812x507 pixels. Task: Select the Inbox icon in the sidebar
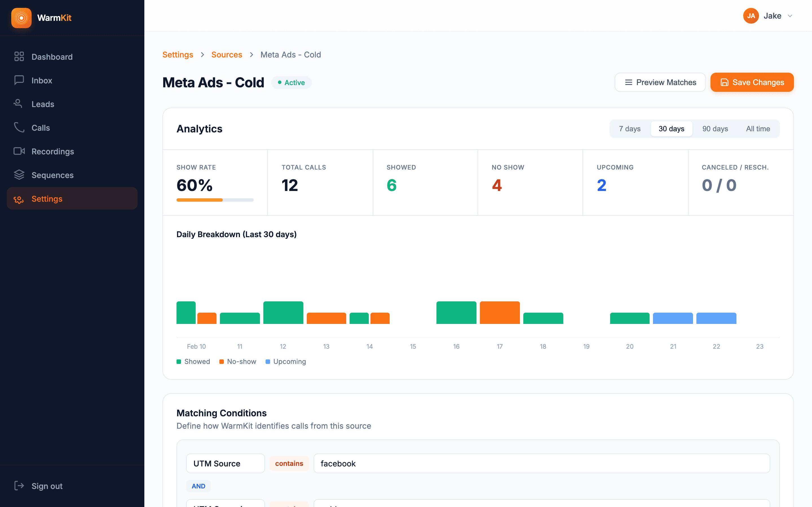pyautogui.click(x=19, y=80)
